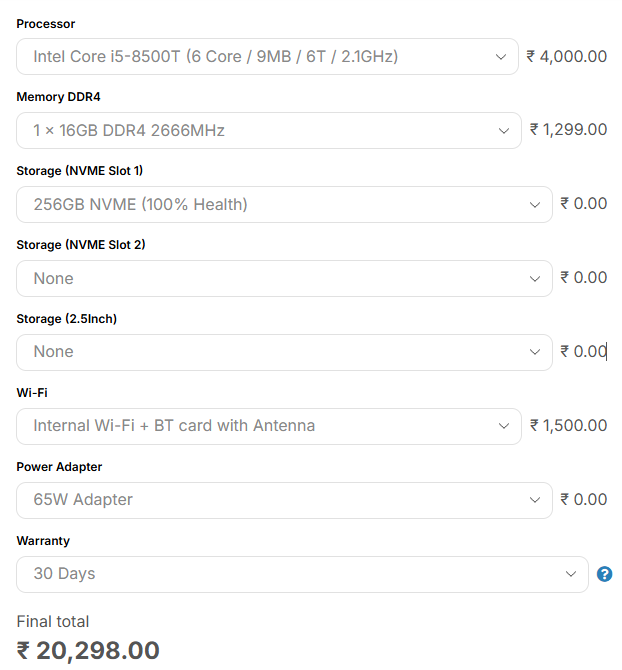Click the chevron in Warranty dropdown
This screenshot has height=670, width=622.
pyautogui.click(x=571, y=574)
